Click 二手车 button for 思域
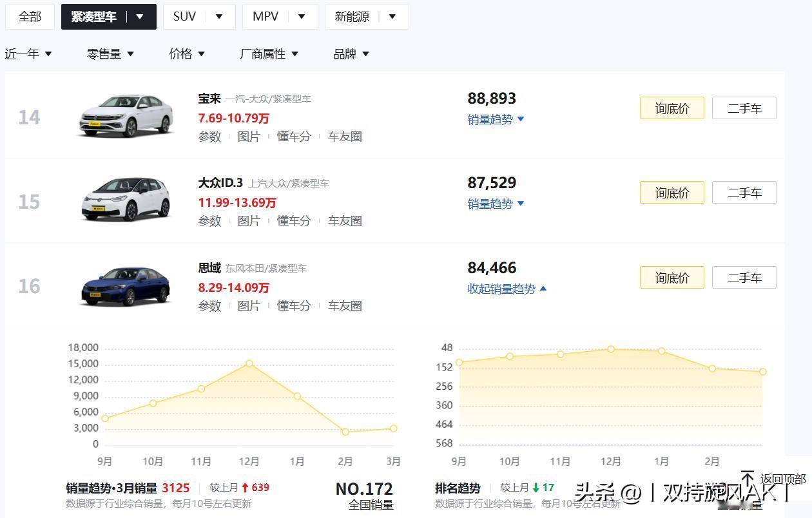Viewport: 812px width, 518px height. [744, 278]
